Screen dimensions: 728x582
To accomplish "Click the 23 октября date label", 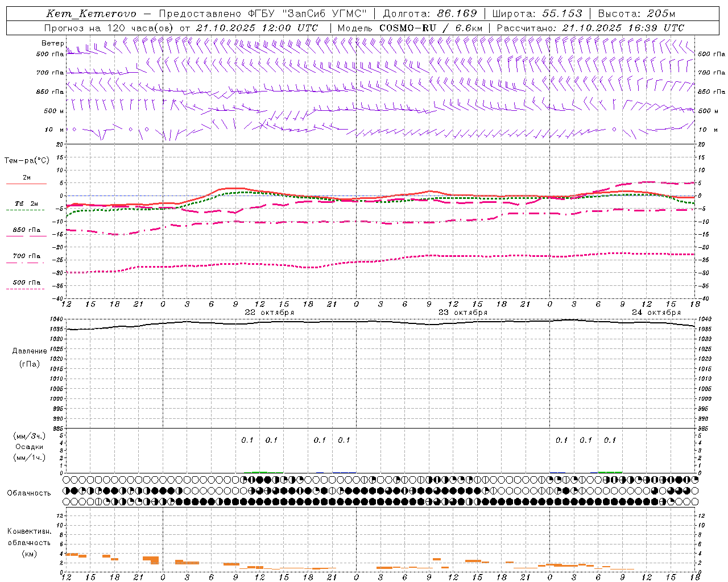I will [462, 313].
